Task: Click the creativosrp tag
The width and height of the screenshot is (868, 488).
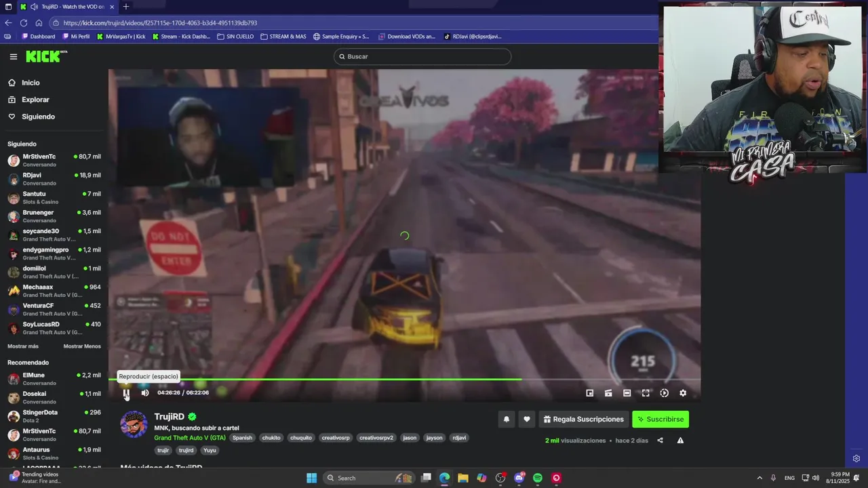Action: tap(336, 438)
